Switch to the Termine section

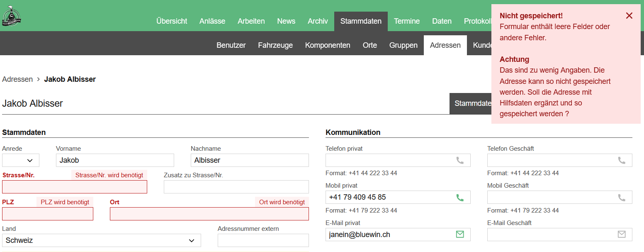click(407, 21)
